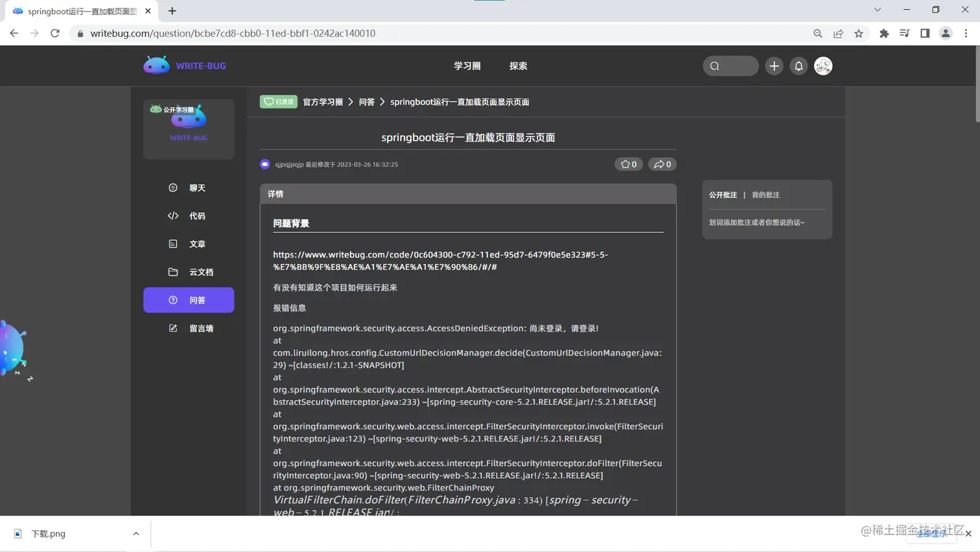This screenshot has width=980, height=552.
Task: Open your profile avatar in the navbar
Action: coord(822,66)
